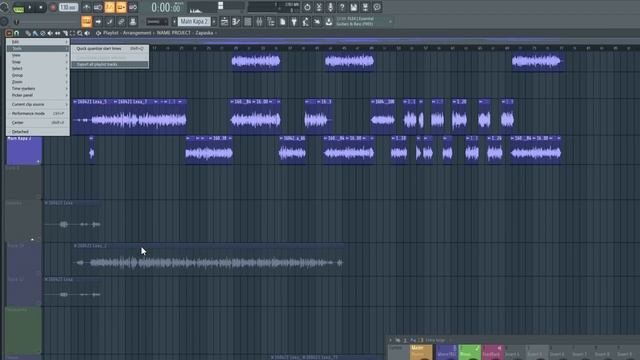Open the Channel rack view icon
This screenshot has height=360, width=640.
click(248, 22)
